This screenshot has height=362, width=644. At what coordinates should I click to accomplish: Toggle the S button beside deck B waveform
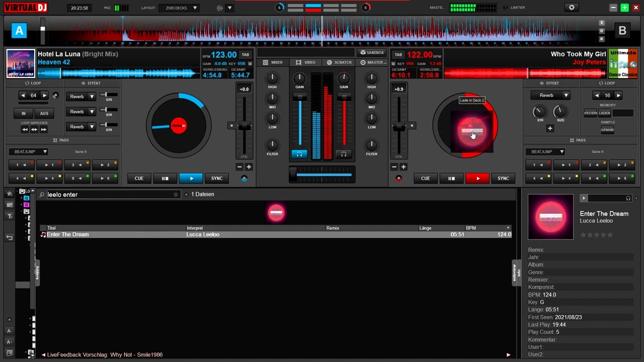pyautogui.click(x=602, y=23)
